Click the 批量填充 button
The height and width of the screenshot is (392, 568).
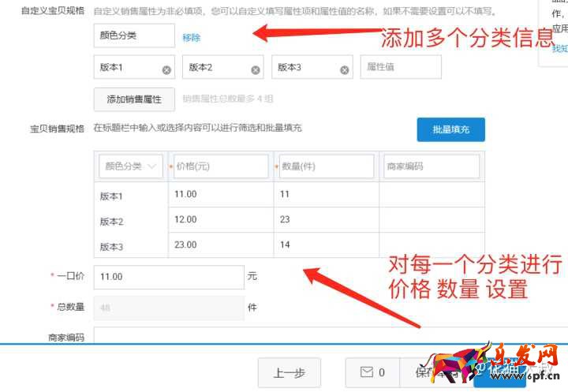[x=450, y=129]
